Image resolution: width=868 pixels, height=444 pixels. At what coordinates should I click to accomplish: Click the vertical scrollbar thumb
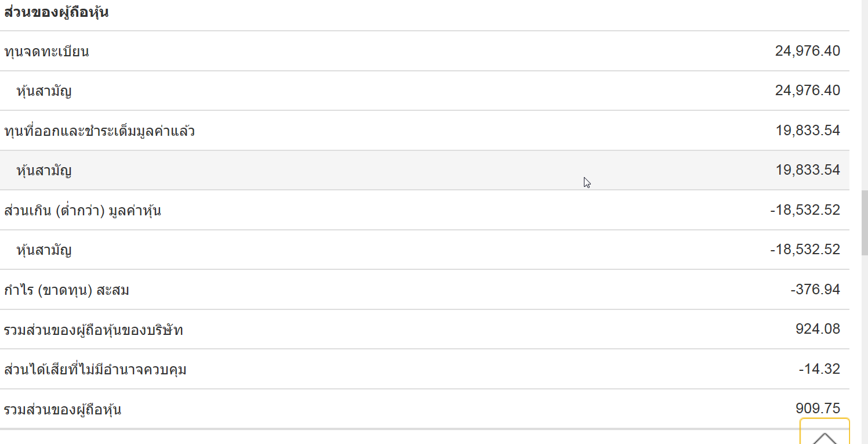coord(864,222)
